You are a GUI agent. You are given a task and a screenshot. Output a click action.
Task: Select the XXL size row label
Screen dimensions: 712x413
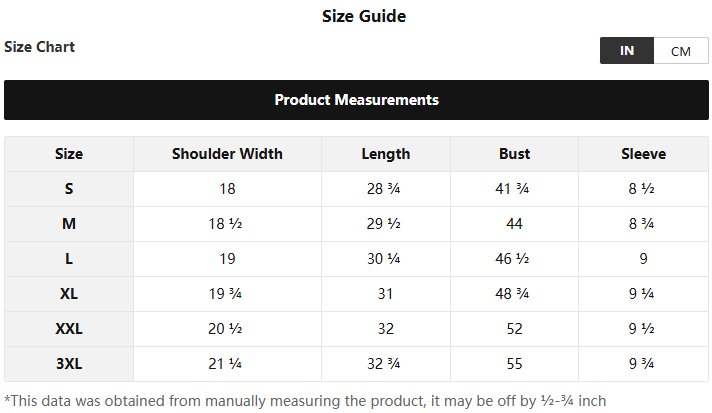69,329
